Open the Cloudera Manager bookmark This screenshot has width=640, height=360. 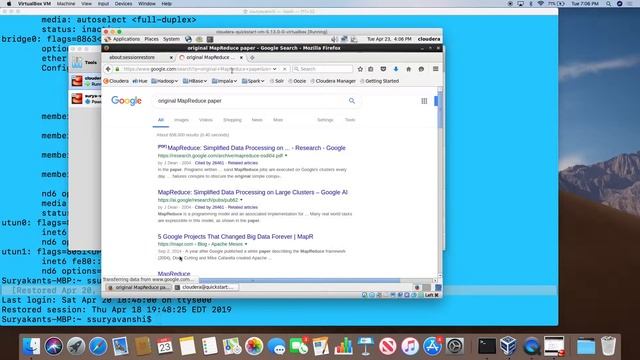(x=333, y=81)
